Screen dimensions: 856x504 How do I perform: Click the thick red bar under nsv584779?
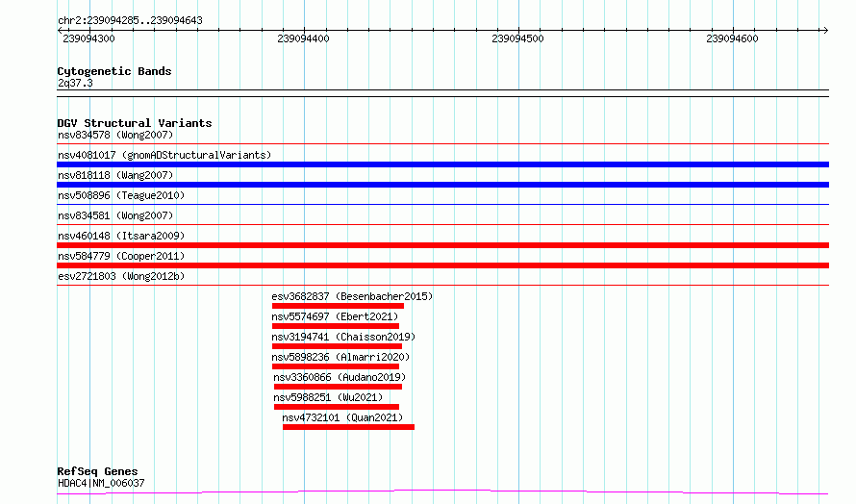click(x=442, y=265)
